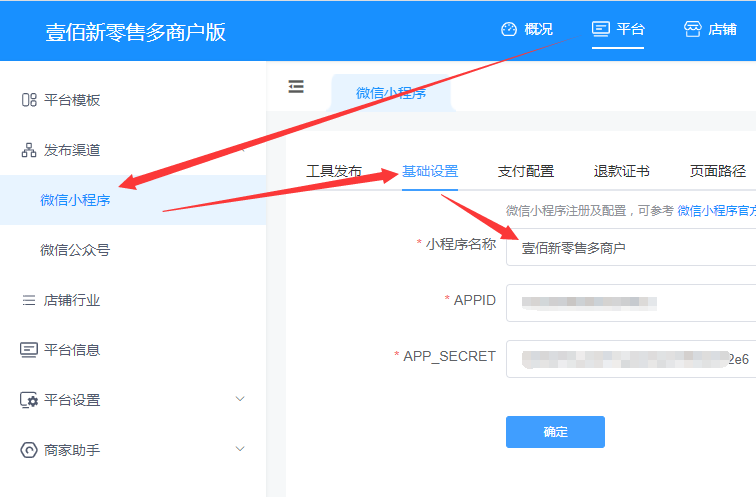The width and height of the screenshot is (756, 497).
Task: Click the 店铺行业 list icon
Action: coord(29,300)
